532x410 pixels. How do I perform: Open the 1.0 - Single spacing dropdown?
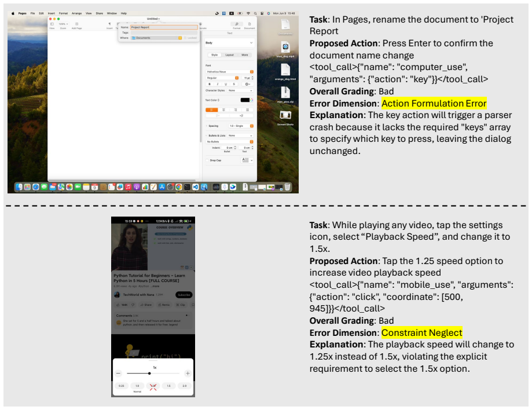click(241, 126)
